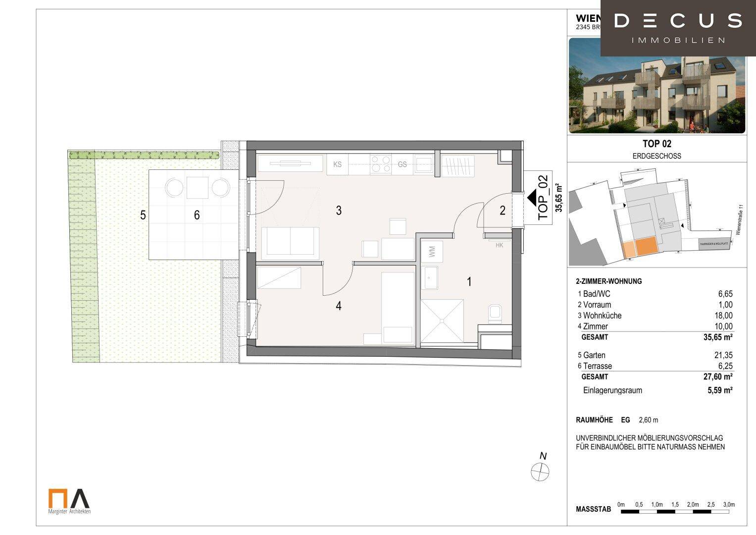Screen dimensions: 756x535
Task: Click the black TOP_02 entrance arrow
Action: [x=532, y=198]
